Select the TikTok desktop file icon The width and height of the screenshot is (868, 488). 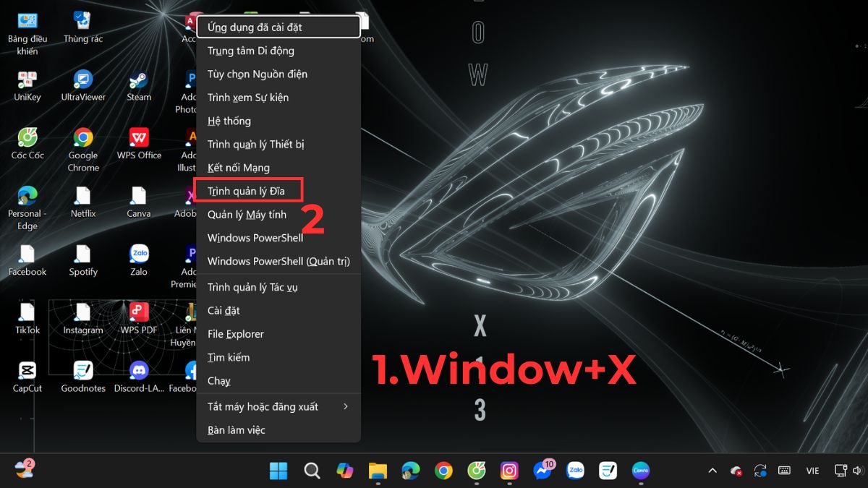[x=27, y=319]
